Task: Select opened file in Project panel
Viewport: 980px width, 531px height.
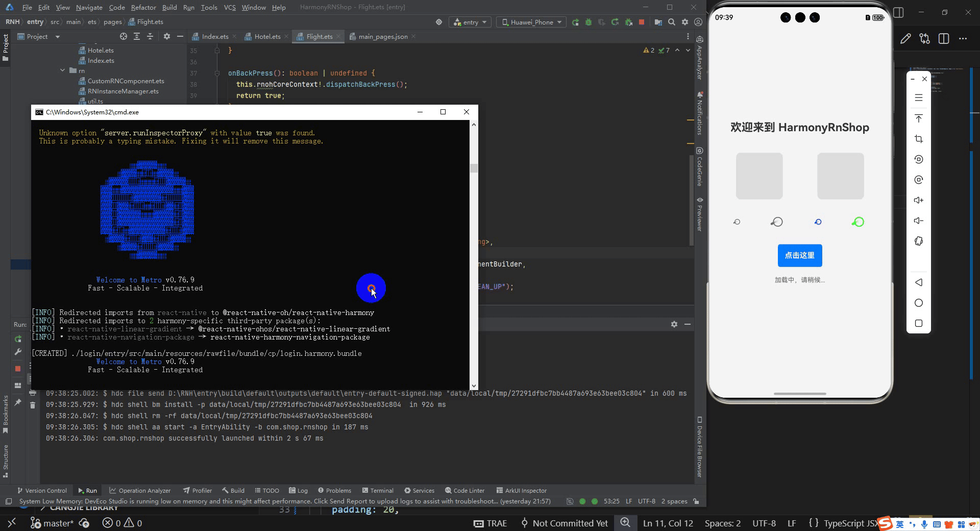Action: (x=123, y=36)
